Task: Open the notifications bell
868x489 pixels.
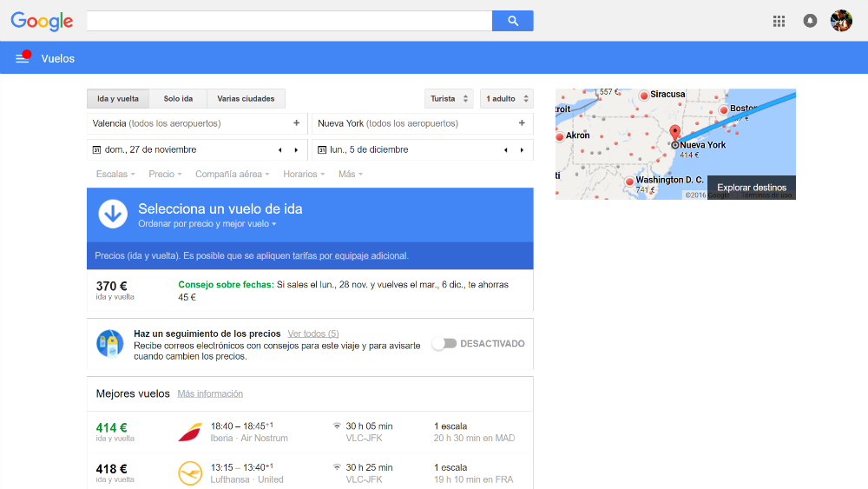Action: coord(810,21)
